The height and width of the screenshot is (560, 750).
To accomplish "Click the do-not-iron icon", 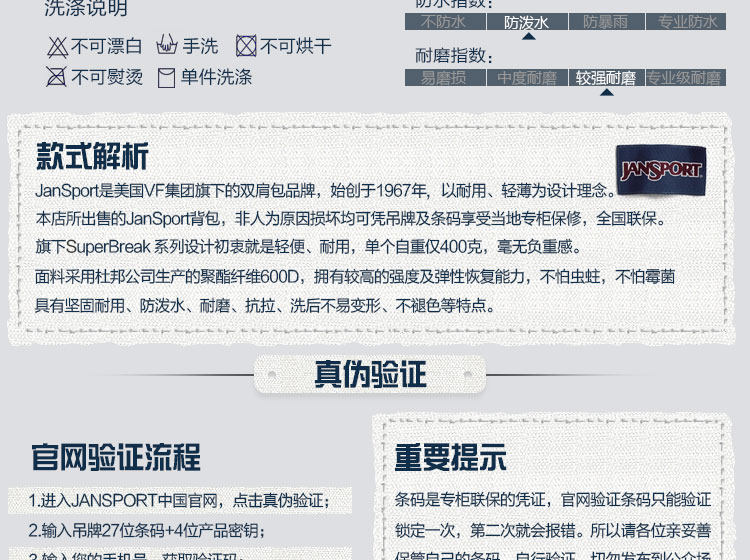I will [56, 77].
